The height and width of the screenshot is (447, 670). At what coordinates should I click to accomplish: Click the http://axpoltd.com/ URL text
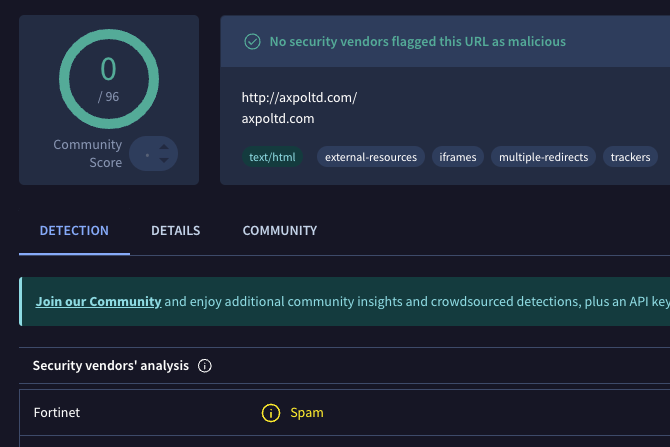[x=299, y=98]
